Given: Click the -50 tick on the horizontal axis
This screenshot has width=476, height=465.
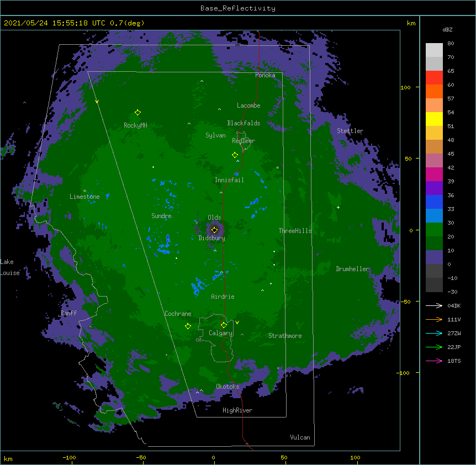Looking at the screenshot, I should pos(141,457).
